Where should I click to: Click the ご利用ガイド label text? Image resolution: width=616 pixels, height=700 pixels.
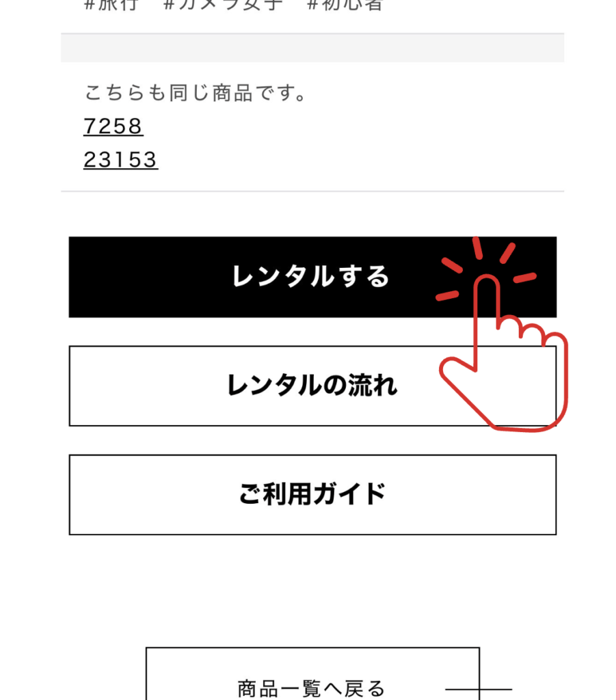pos(312,494)
